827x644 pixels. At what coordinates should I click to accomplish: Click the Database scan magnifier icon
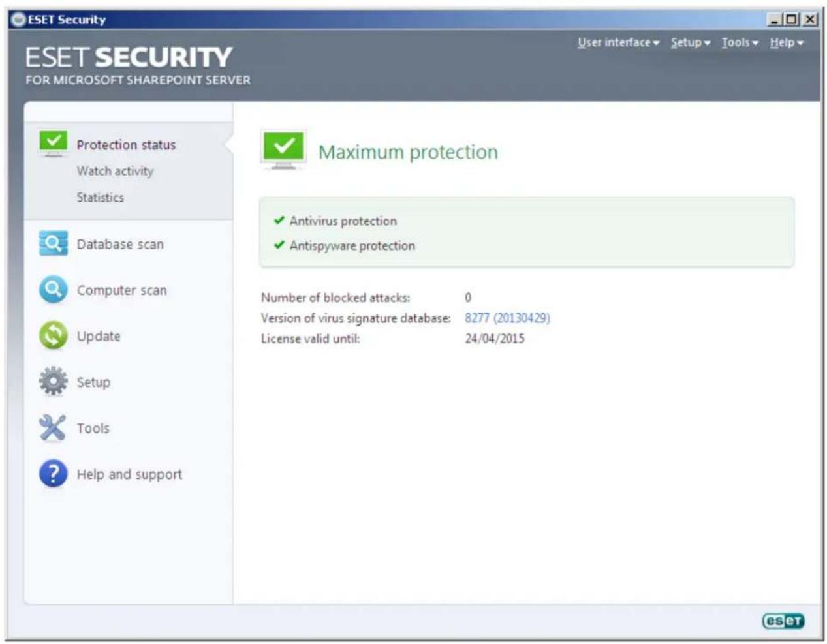53,243
